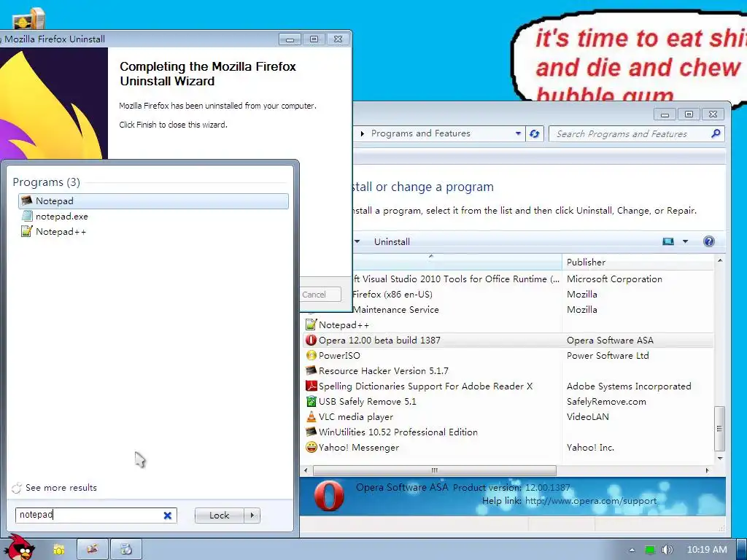Click the green tray status icon
The height and width of the screenshot is (560, 747).
tap(650, 550)
